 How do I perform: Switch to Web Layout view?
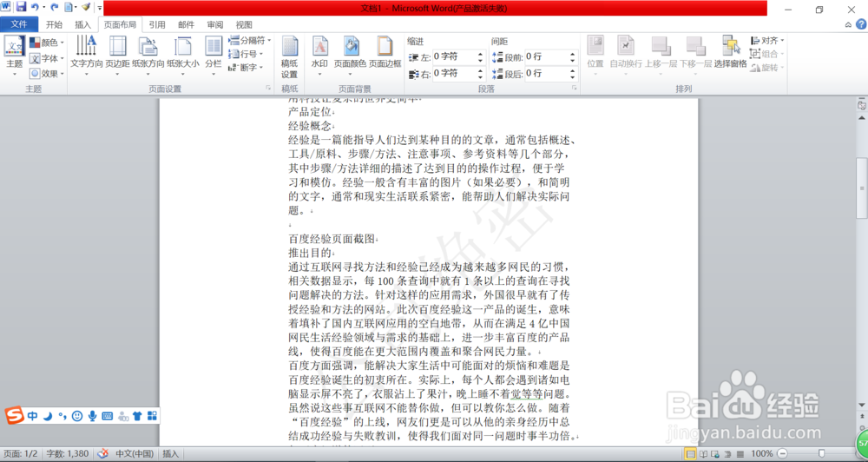point(714,454)
